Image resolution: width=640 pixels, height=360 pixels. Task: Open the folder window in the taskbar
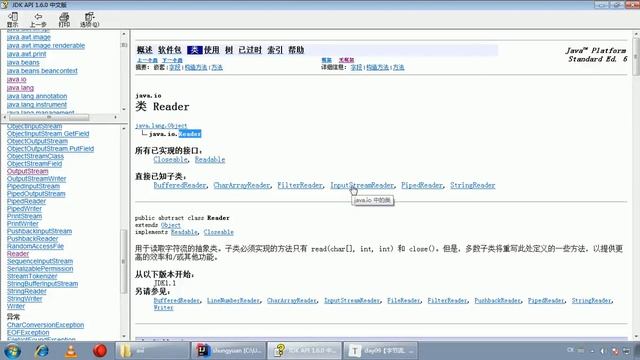[x=153, y=351]
